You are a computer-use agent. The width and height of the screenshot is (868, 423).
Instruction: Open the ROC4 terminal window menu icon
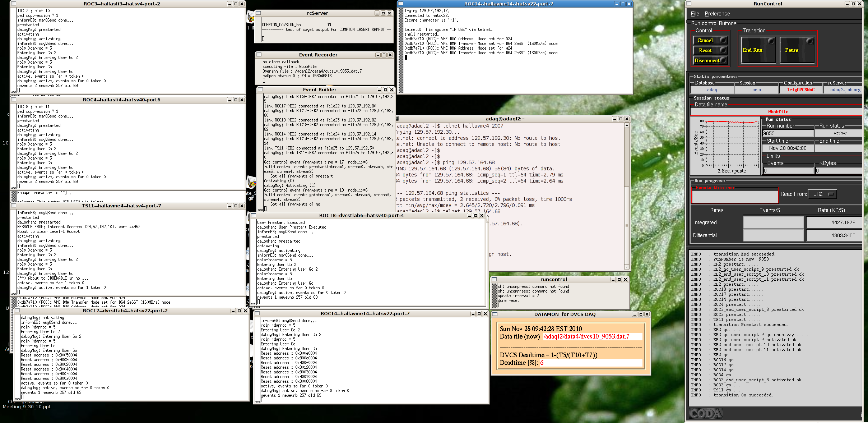(14, 100)
